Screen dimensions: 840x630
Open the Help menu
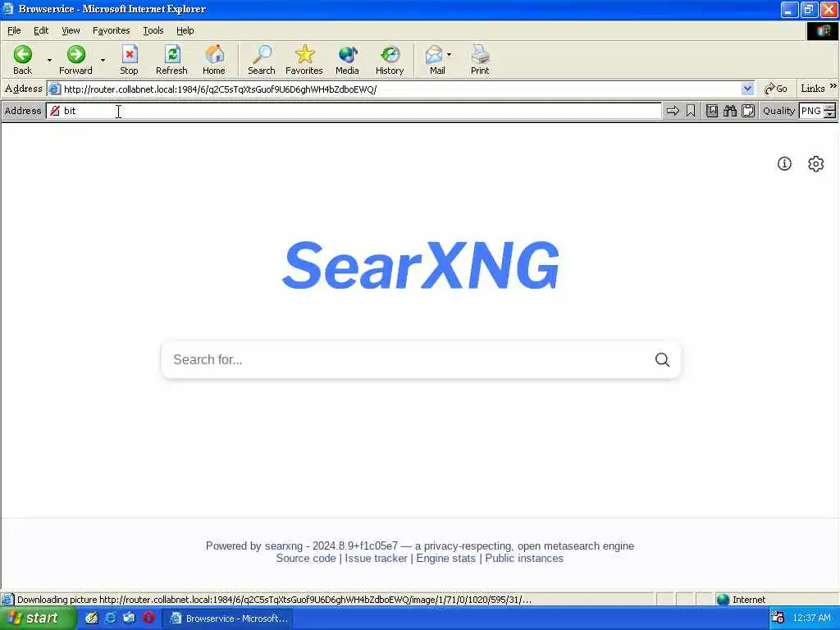[x=185, y=30]
